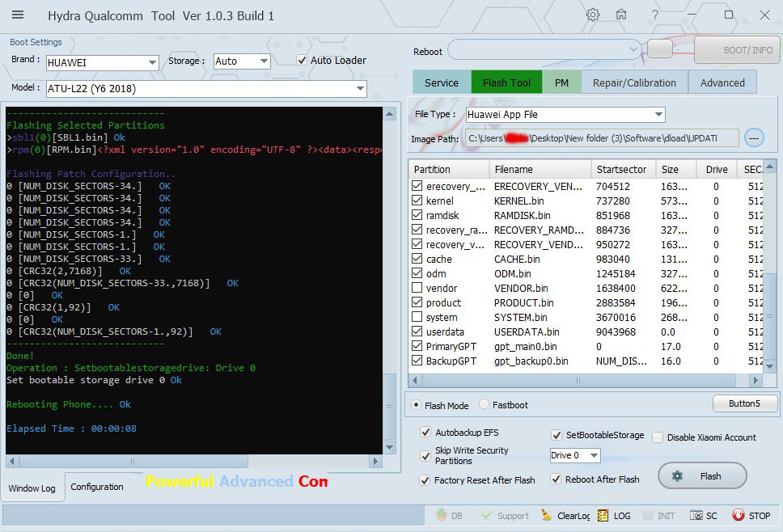Open help with the question mark icon
This screenshot has height=532, width=783.
coord(654,15)
